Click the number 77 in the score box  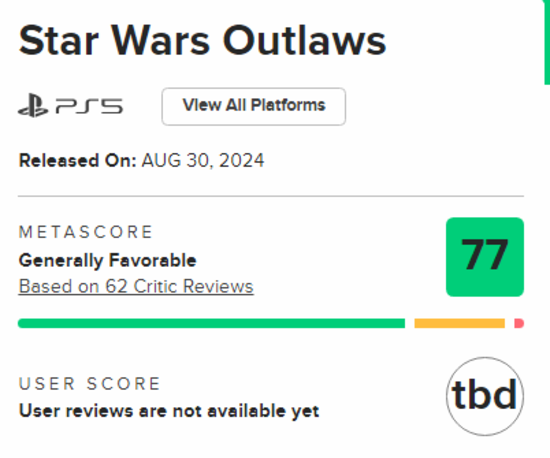pos(485,255)
